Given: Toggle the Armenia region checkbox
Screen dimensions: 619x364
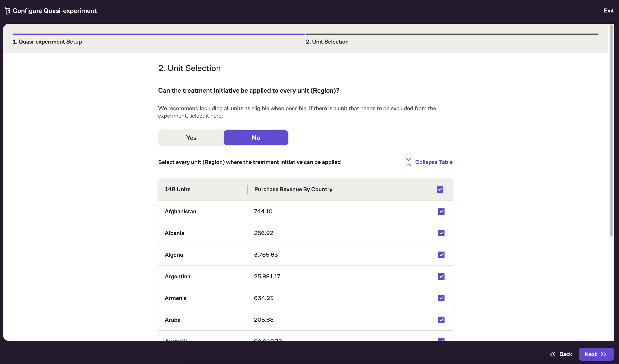Looking at the screenshot, I should [x=441, y=298].
